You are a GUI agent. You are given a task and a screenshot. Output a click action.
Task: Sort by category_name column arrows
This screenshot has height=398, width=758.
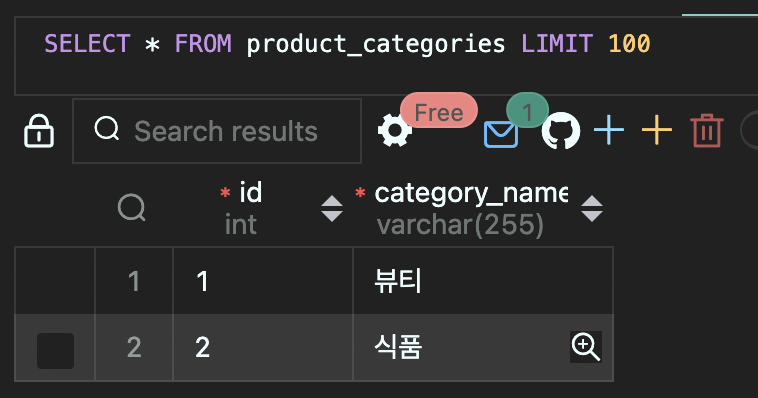point(592,208)
